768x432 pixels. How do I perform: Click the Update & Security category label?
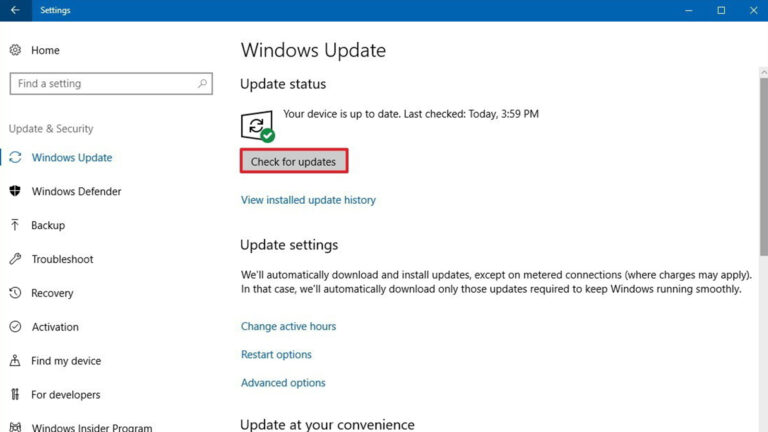pyautogui.click(x=51, y=128)
